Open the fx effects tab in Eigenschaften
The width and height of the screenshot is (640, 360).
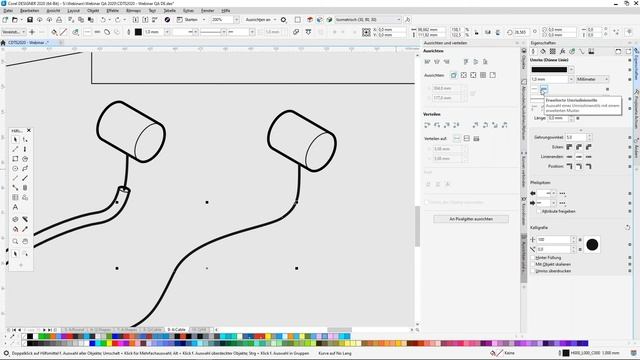pyautogui.click(x=562, y=51)
